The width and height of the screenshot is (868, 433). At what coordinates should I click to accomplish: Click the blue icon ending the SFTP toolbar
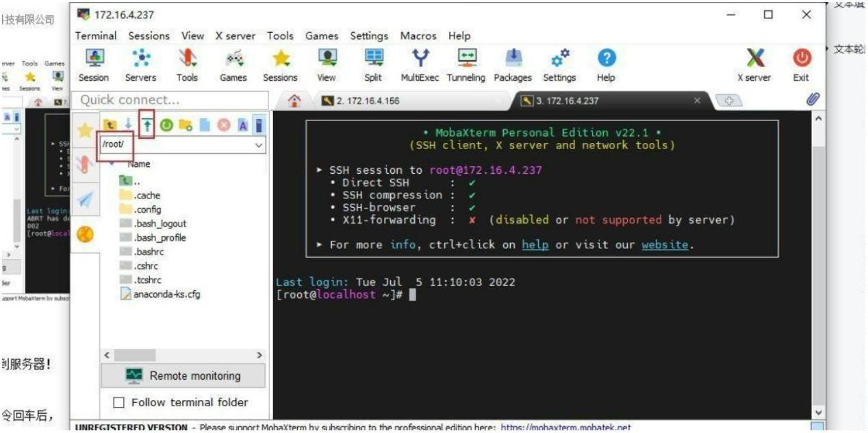pos(259,126)
